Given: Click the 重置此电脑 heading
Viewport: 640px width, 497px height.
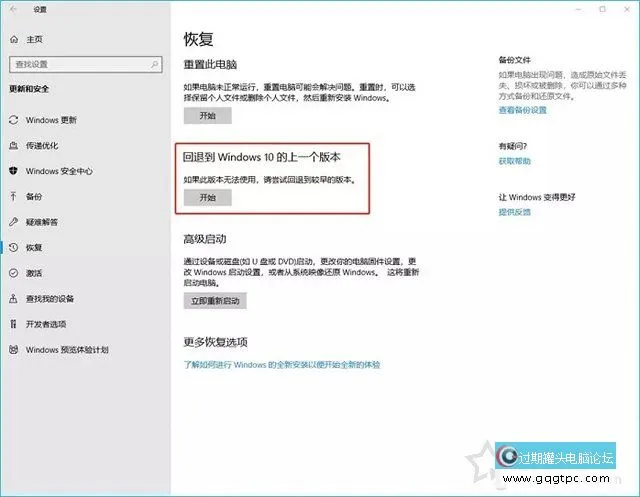Looking at the screenshot, I should (x=210, y=64).
